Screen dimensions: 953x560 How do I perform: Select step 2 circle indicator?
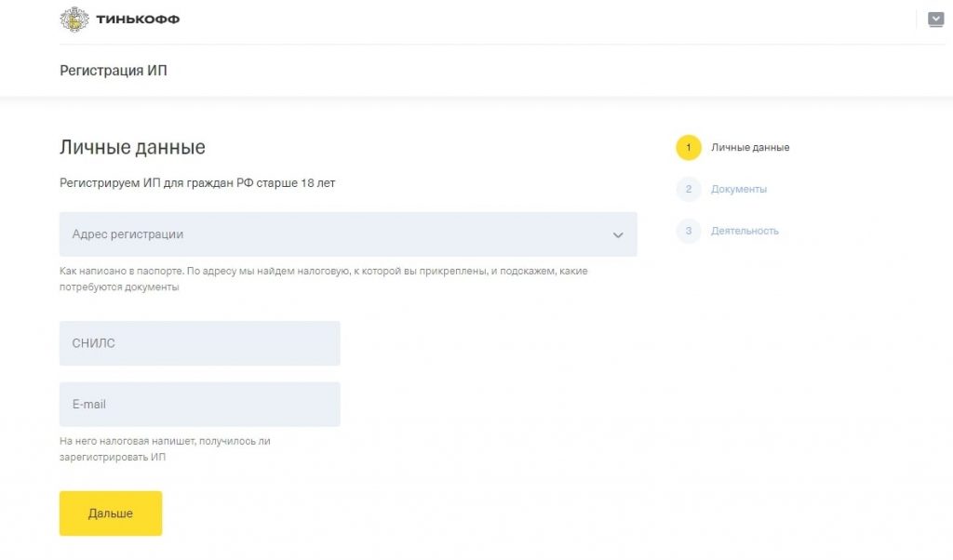point(689,190)
